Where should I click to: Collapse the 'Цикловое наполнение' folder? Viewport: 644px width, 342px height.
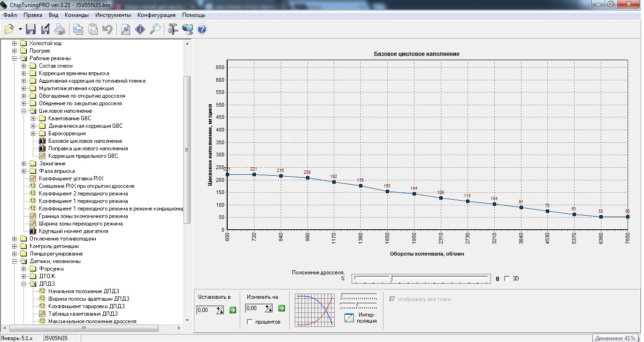click(x=24, y=111)
